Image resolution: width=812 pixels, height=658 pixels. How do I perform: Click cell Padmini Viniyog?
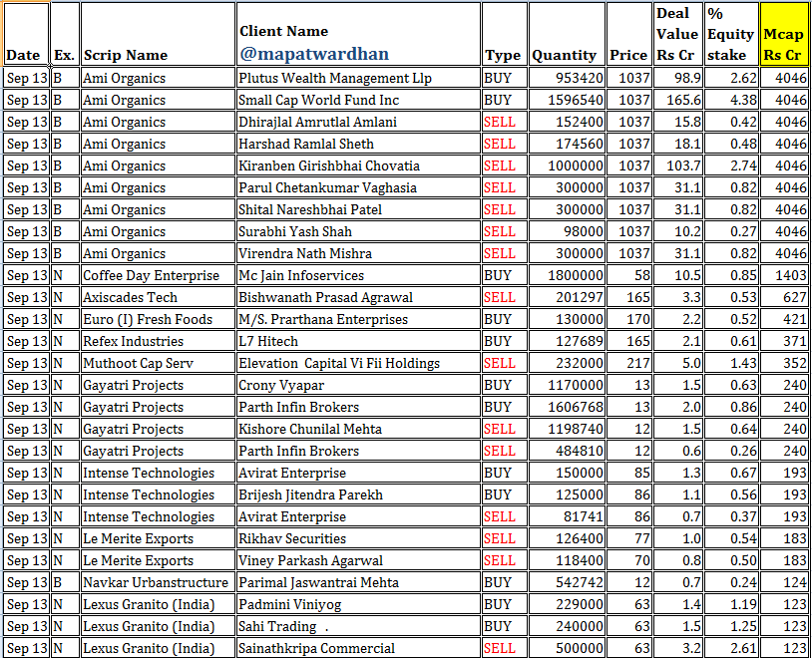coord(358,604)
